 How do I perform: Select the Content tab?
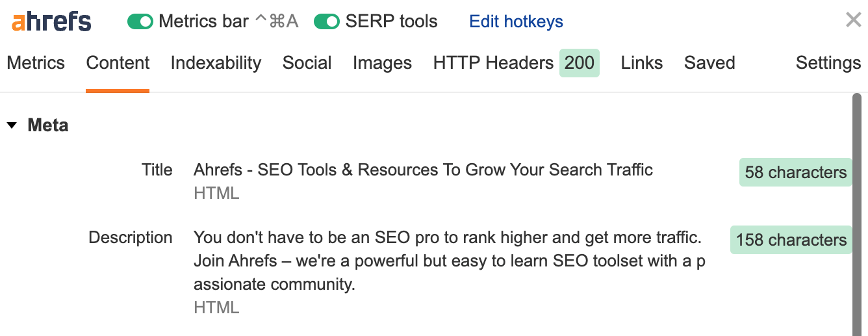118,63
